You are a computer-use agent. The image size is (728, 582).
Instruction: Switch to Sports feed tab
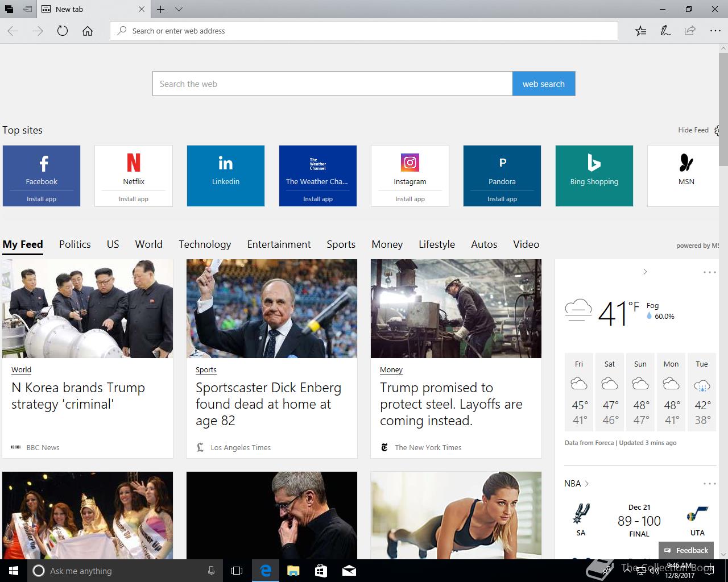pos(341,244)
